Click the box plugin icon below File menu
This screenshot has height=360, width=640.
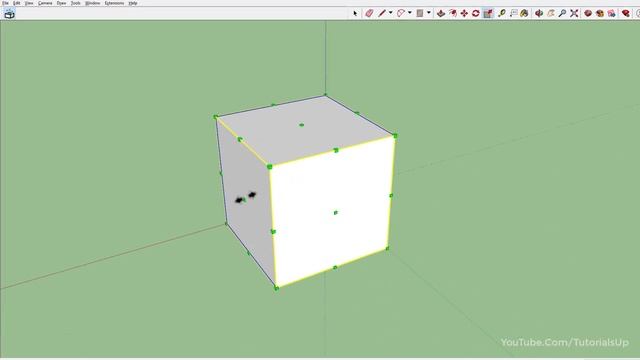tap(9, 14)
